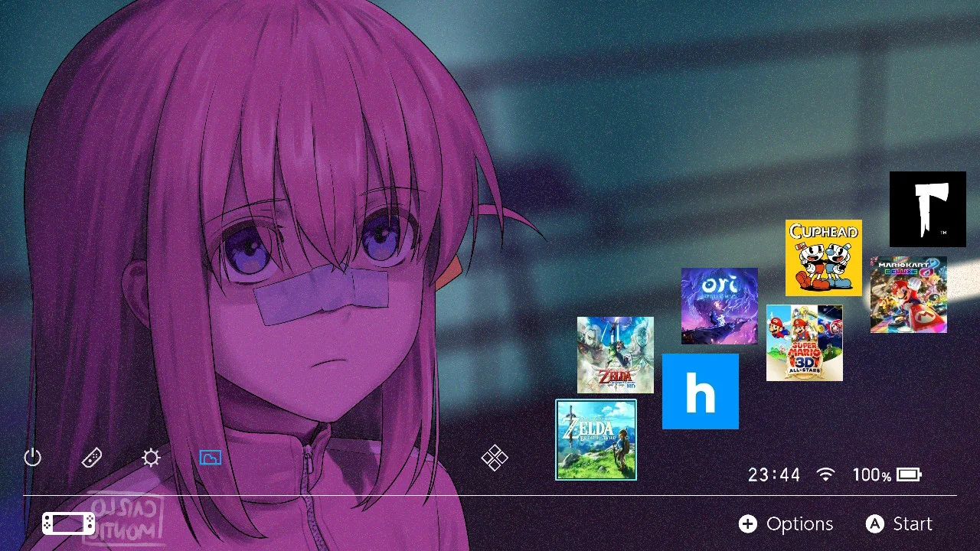The width and height of the screenshot is (980, 551).
Task: Click the 23:44 clock display
Action: [x=774, y=475]
